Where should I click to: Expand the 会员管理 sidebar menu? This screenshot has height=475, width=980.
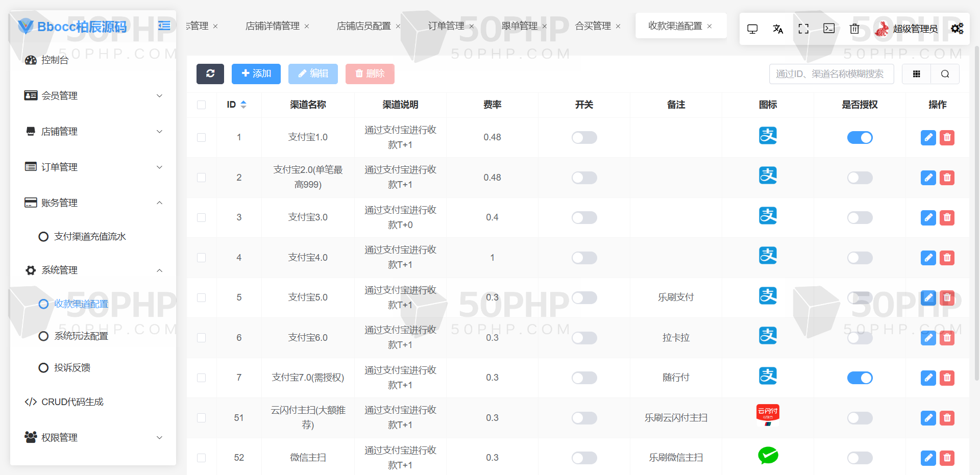pyautogui.click(x=93, y=95)
